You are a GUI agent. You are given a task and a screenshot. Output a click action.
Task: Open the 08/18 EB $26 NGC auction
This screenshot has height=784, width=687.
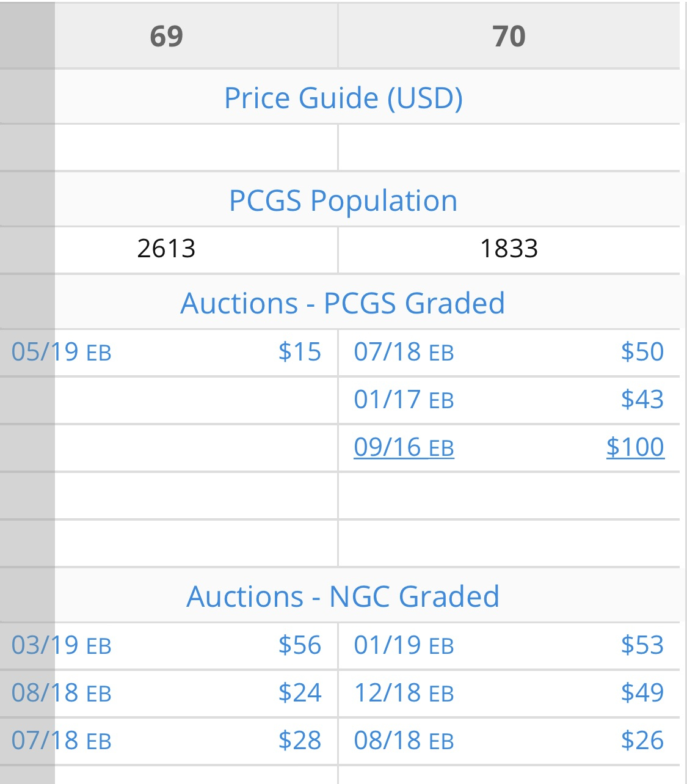509,741
